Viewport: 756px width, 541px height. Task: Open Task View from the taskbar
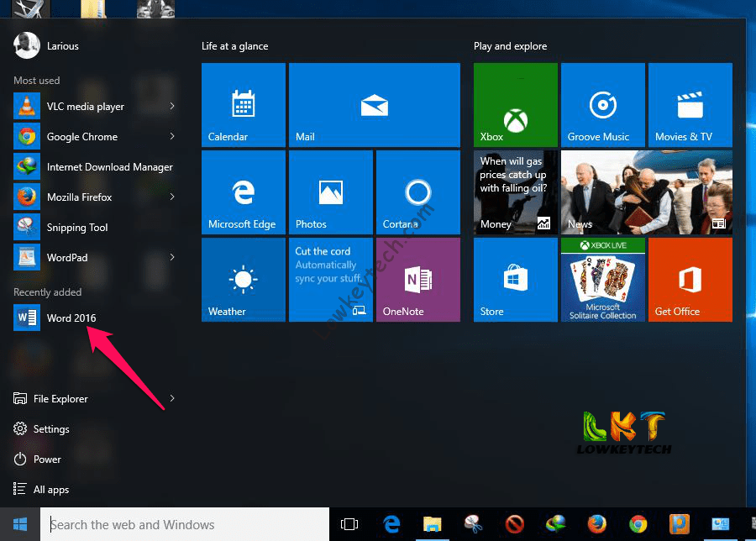(349, 524)
